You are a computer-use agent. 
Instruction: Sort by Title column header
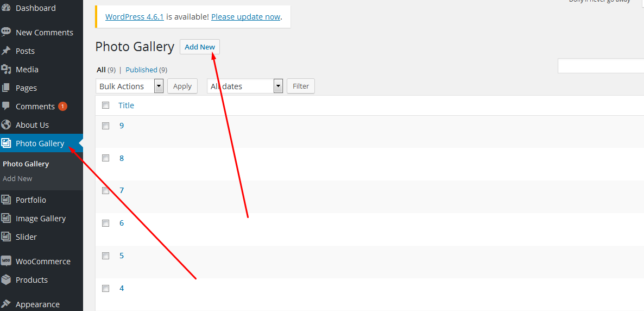tap(126, 105)
